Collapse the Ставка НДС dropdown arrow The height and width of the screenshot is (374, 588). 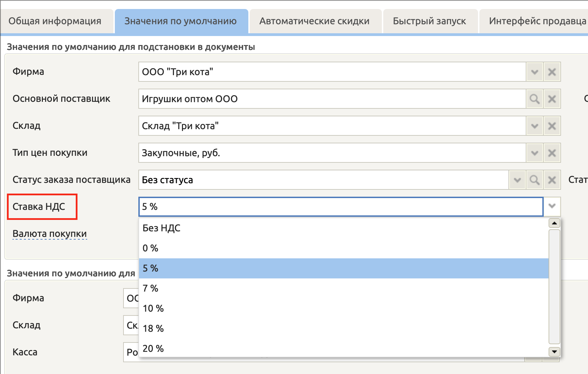(552, 206)
